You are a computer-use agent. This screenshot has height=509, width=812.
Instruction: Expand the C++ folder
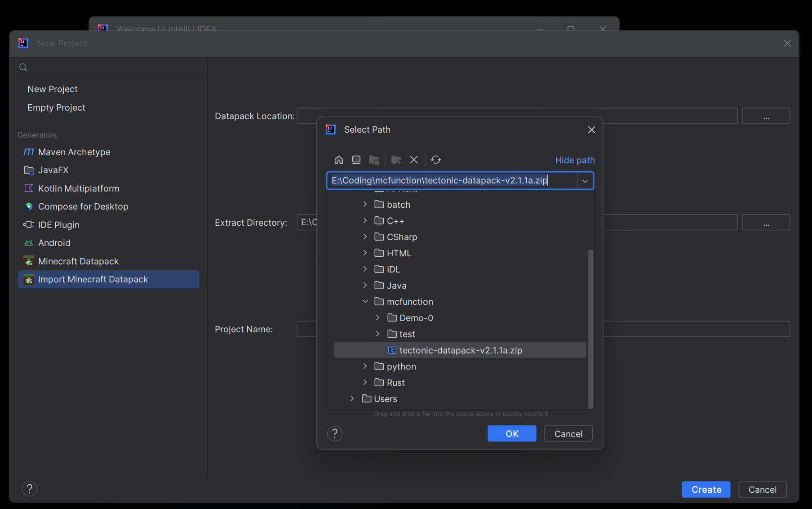[x=365, y=221]
